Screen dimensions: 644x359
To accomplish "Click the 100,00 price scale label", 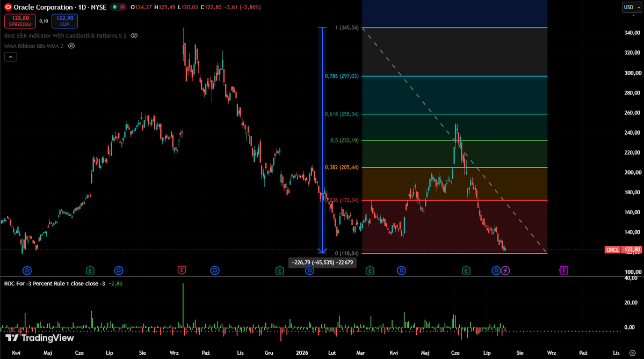I will [x=633, y=272].
